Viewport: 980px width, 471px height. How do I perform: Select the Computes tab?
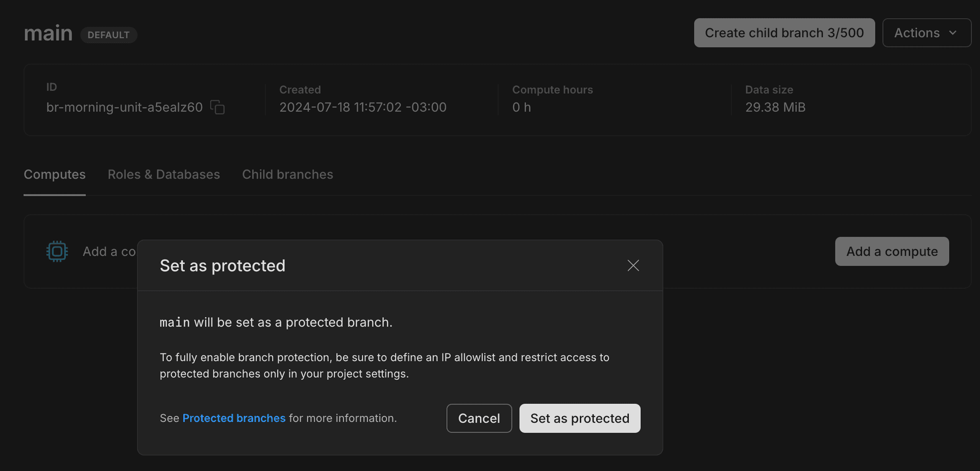coord(54,174)
